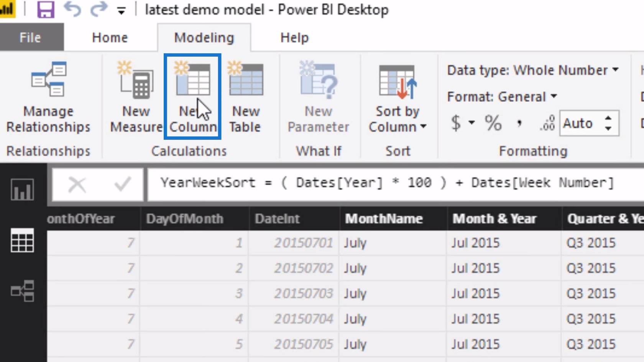Select the Month & Year column header

[504, 219]
